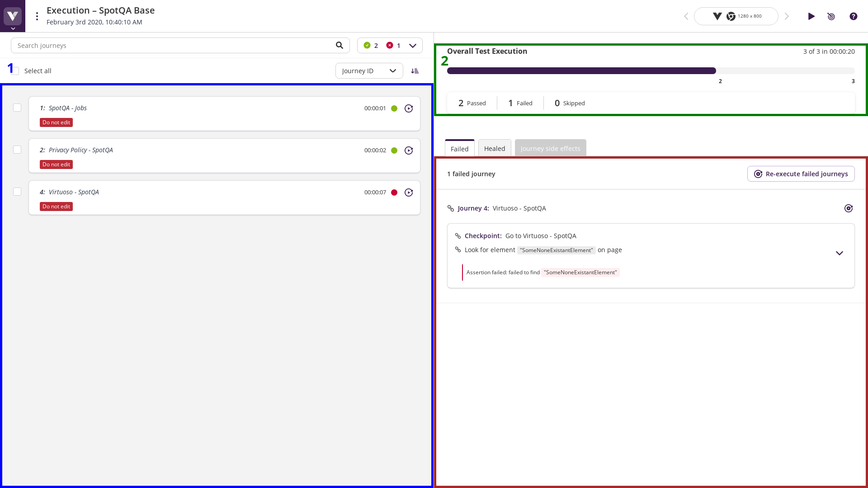Open Journey 4: Virtuoso - SpotQA link
Viewport: 868px width, 488px height.
coord(502,208)
